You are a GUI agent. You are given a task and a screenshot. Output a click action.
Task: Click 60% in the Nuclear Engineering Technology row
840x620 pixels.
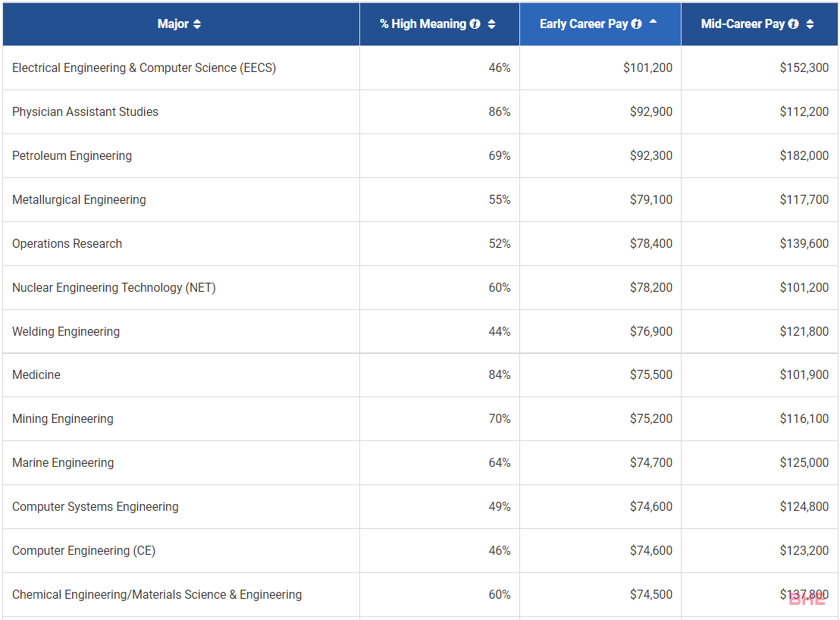tap(500, 287)
